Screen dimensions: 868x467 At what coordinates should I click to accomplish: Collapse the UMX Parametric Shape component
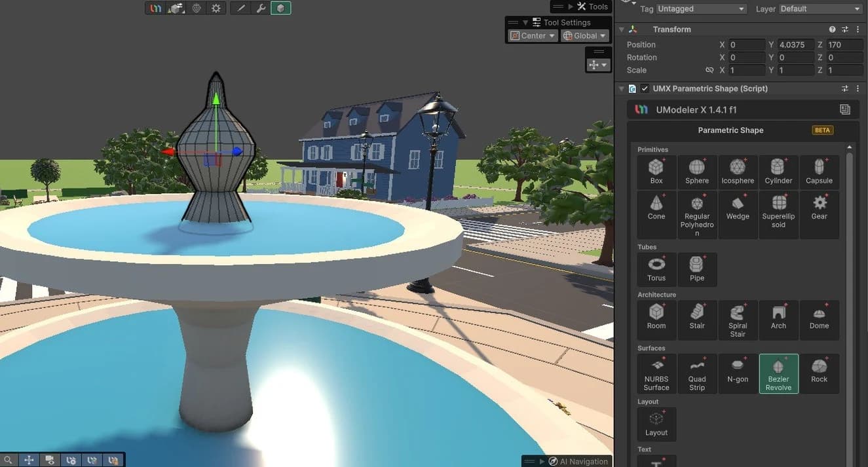coord(622,88)
